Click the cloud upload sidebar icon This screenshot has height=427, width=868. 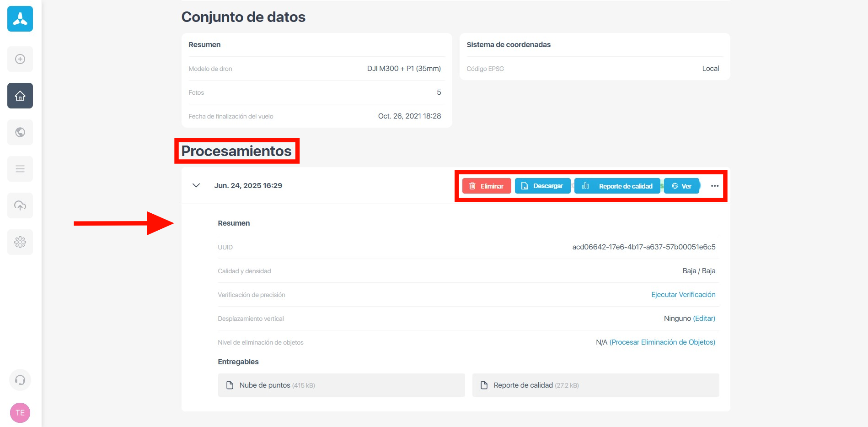20,205
